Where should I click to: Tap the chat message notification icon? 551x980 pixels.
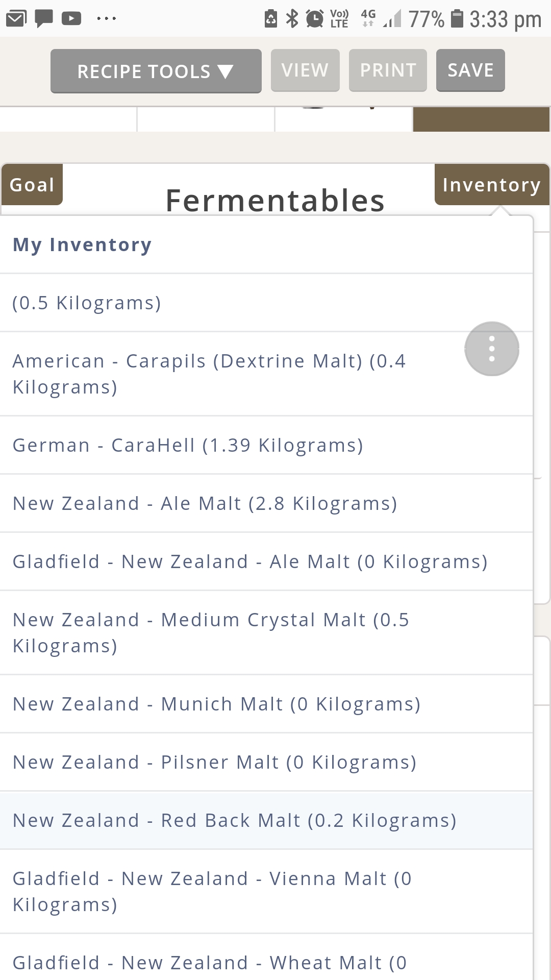pyautogui.click(x=44, y=19)
